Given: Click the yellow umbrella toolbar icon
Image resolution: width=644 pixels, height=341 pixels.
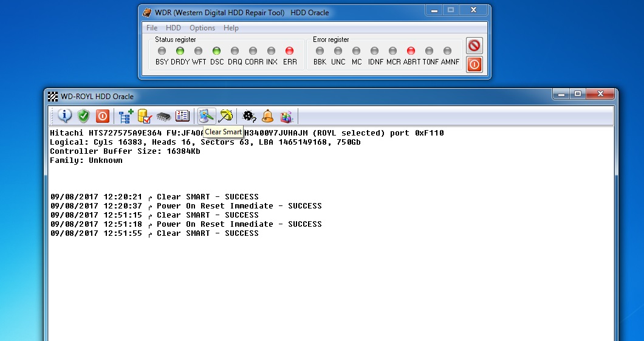Looking at the screenshot, I should click(x=225, y=116).
